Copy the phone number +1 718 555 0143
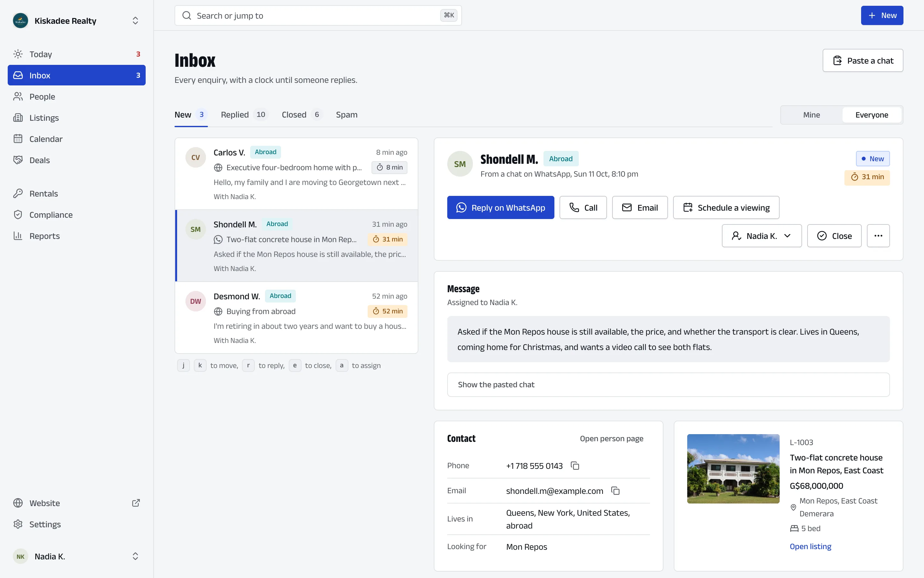The width and height of the screenshot is (924, 578). 575,466
